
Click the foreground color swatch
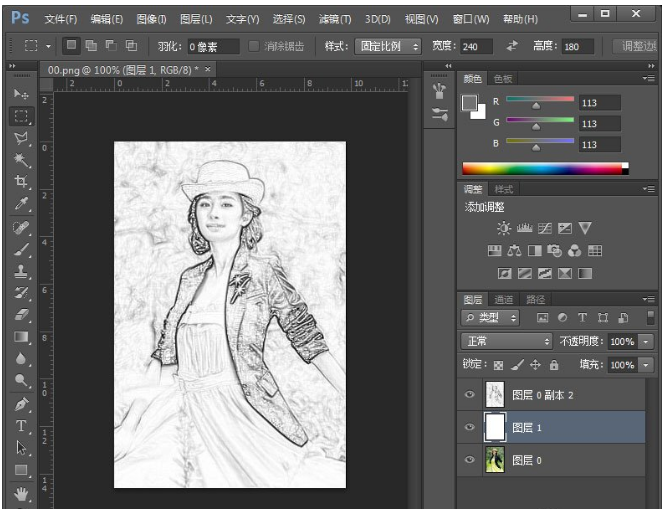(x=469, y=102)
